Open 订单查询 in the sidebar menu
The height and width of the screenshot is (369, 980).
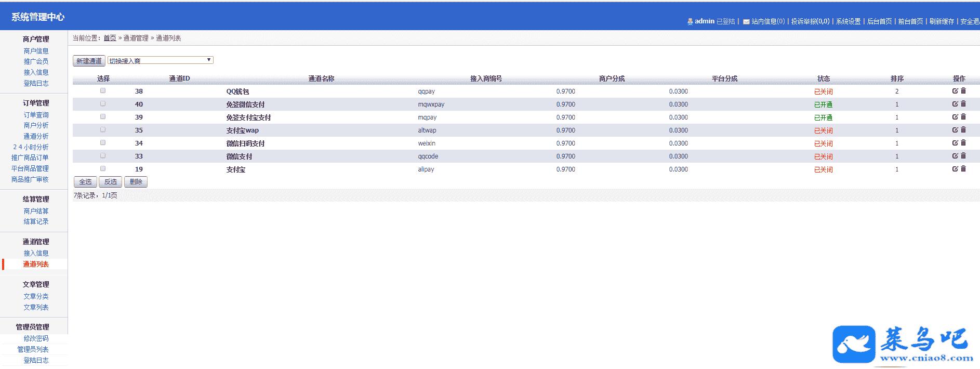(x=36, y=115)
